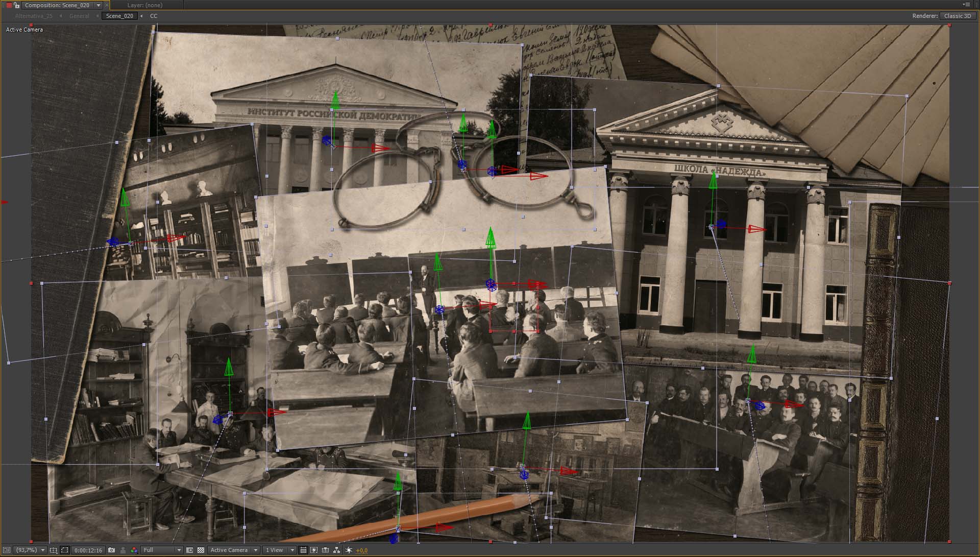This screenshot has height=557, width=980.
Task: Open the Composition Scene_020 dropdown arrow
Action: click(99, 5)
